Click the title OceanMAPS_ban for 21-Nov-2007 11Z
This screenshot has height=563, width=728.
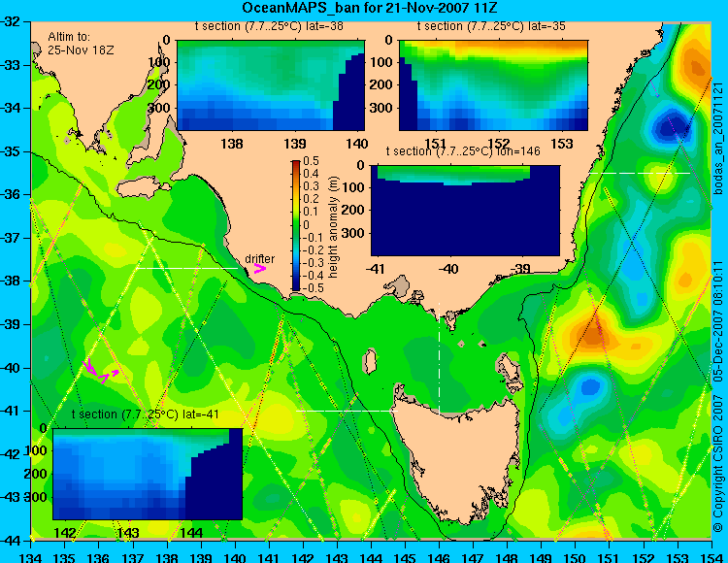click(x=371, y=8)
